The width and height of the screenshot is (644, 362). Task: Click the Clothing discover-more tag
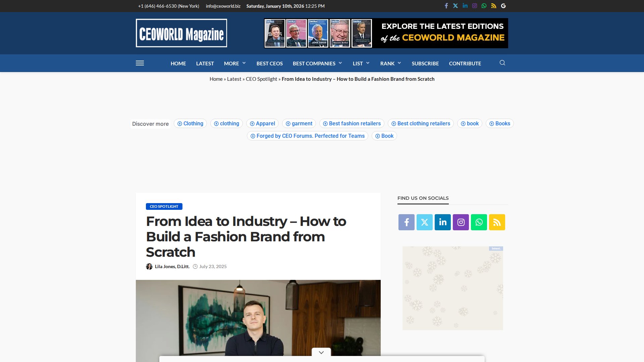190,123
